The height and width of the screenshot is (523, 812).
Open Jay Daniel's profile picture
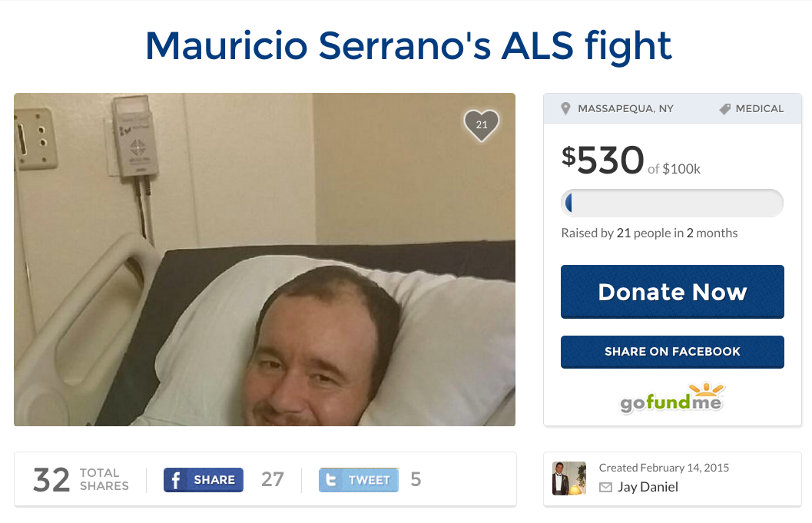[569, 478]
